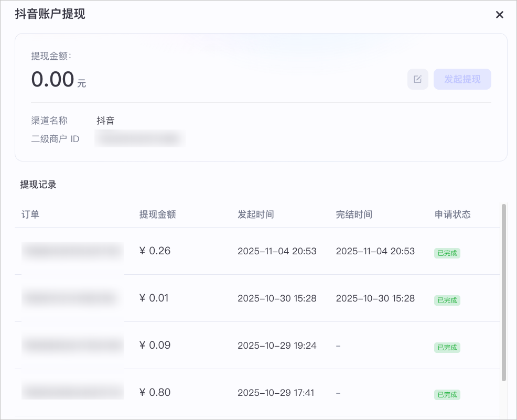
Task: Select the ¥ 0.01 amount cell
Action: click(154, 298)
